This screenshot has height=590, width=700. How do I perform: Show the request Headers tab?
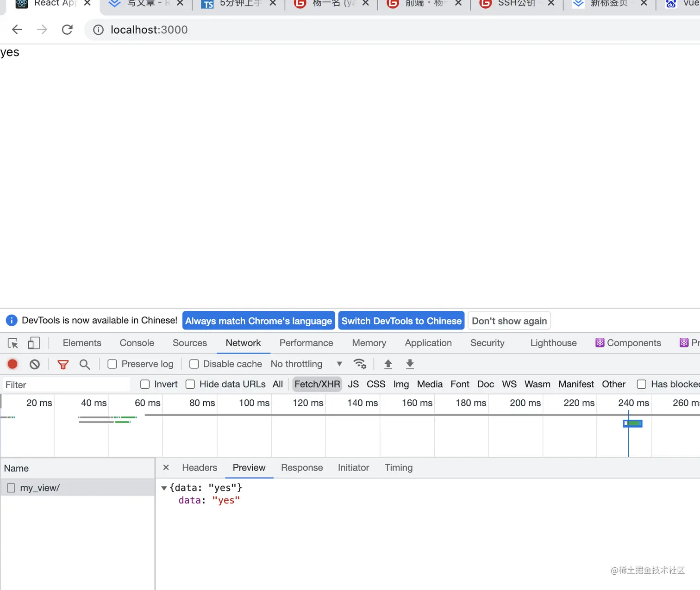point(200,468)
